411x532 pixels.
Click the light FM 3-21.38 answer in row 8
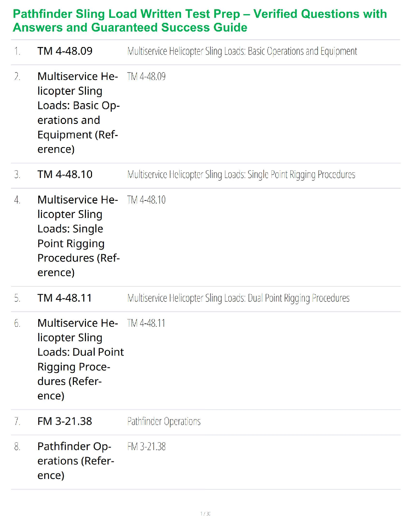click(146, 447)
